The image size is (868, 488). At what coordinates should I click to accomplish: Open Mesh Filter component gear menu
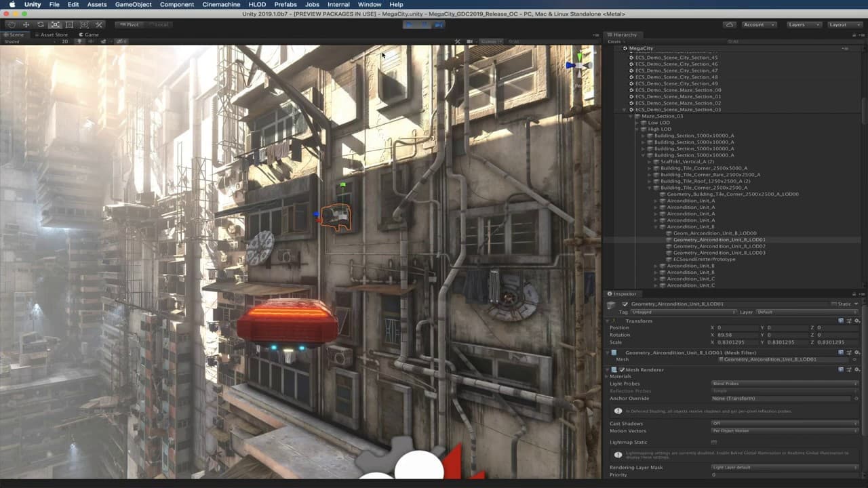click(x=857, y=352)
